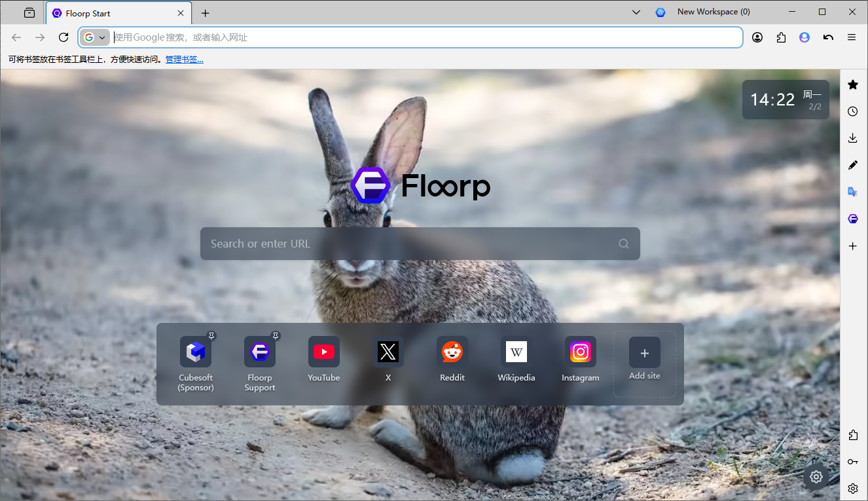Open the all-tabs list chevron
Viewport: 868px width, 501px height.
(636, 12)
